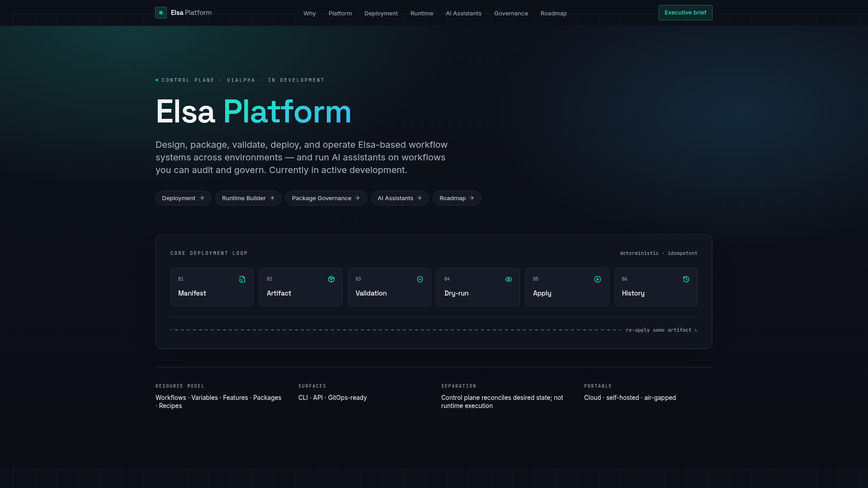Click the Executive brief button
868x488 pixels.
[685, 13]
